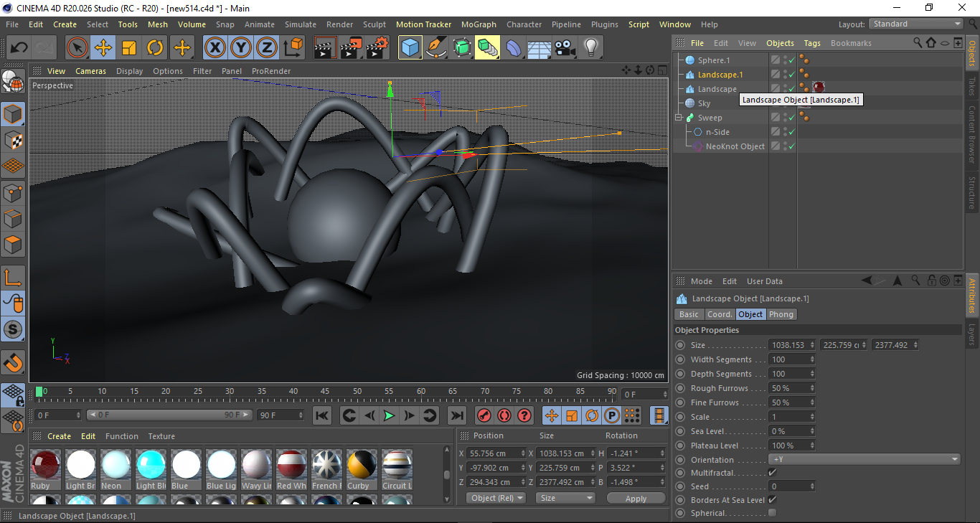
Task: Toggle the Z-axis lock
Action: (266, 48)
